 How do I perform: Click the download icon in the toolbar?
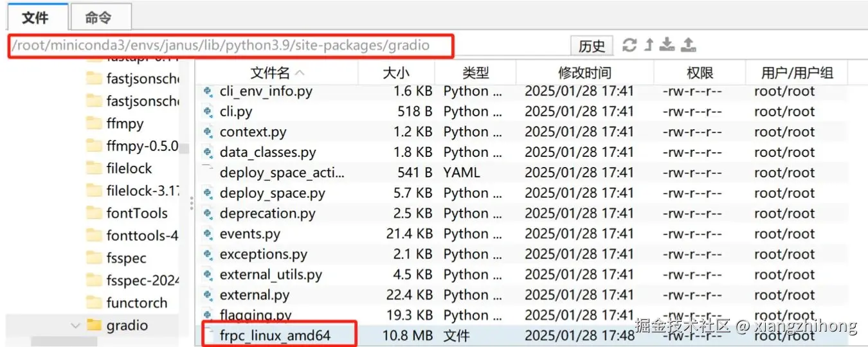[x=668, y=45]
